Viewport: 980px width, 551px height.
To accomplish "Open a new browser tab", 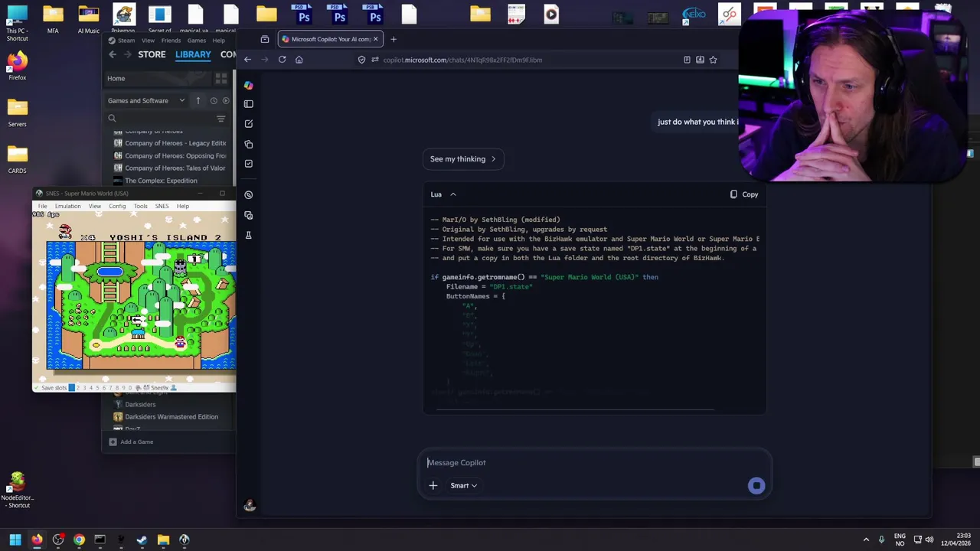I will click(x=394, y=39).
